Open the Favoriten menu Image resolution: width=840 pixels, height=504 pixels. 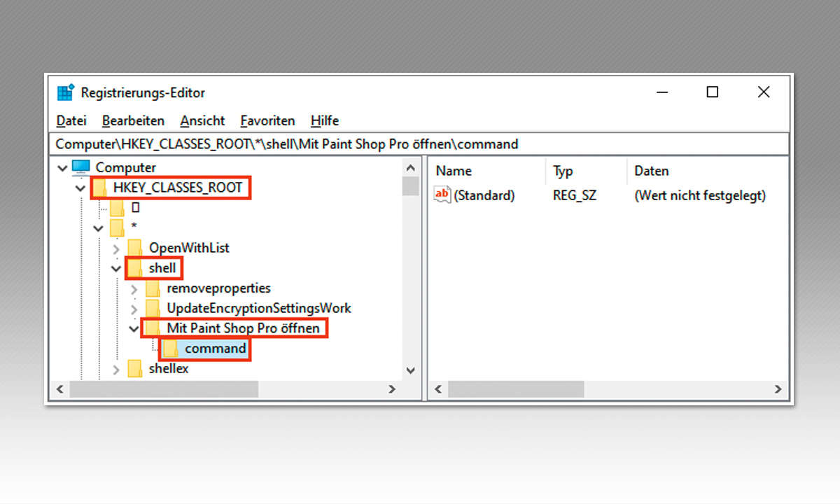267,121
